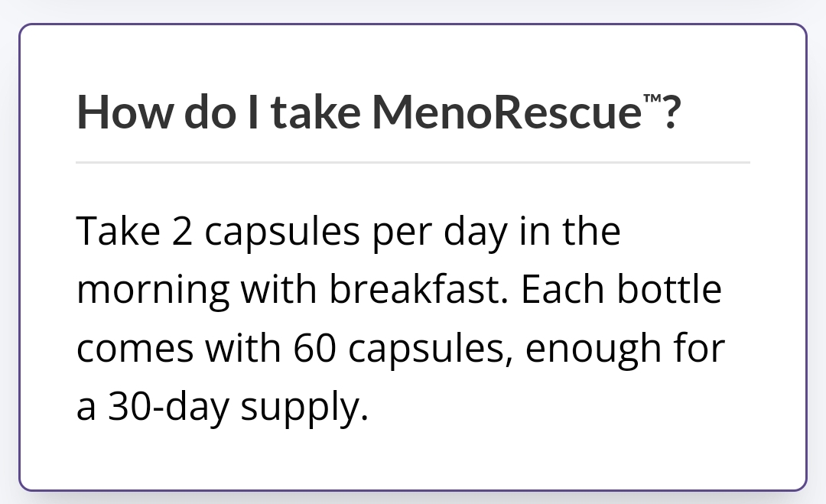Click the phrase 'in the' ending line one
The width and height of the screenshot is (826, 504).
[x=570, y=231]
